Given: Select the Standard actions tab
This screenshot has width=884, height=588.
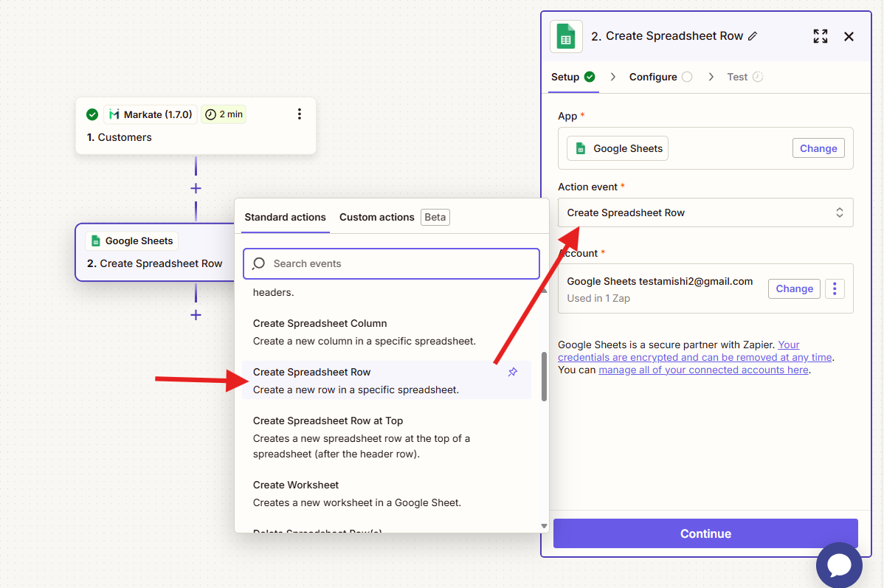Looking at the screenshot, I should click(x=285, y=217).
